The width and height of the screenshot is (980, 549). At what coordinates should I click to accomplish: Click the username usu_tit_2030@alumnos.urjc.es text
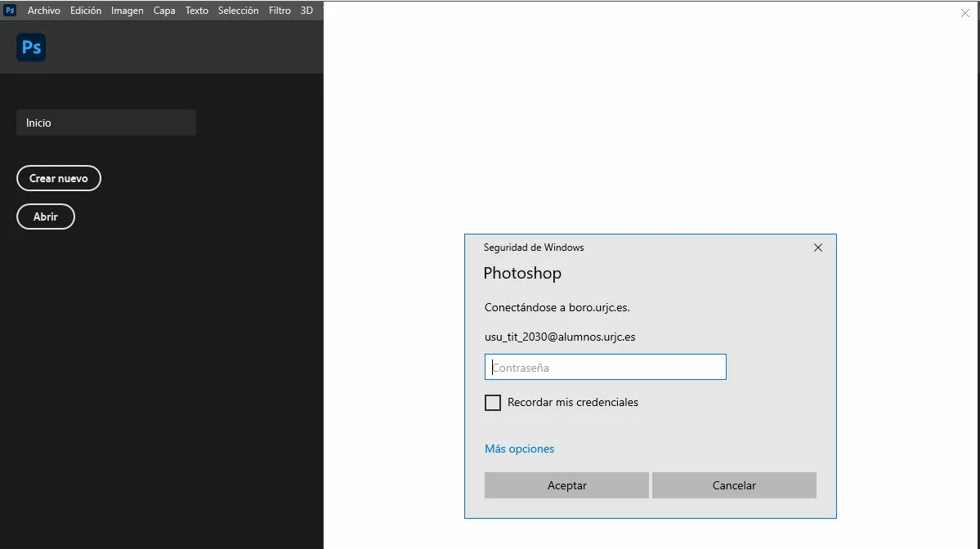tap(560, 337)
